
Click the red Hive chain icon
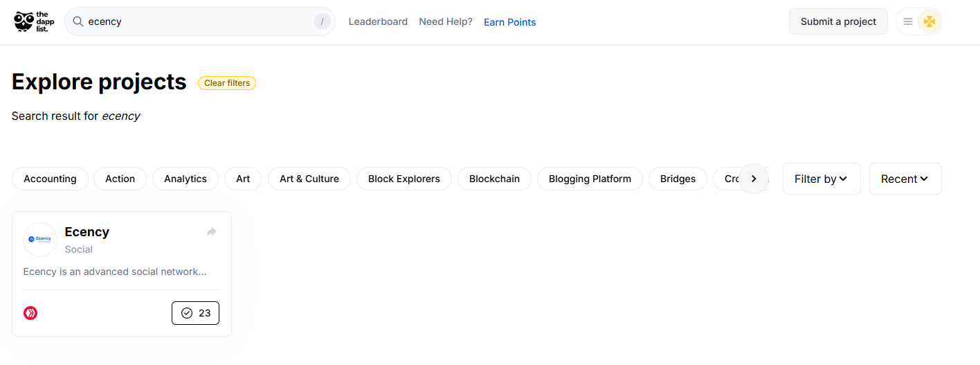coord(30,313)
